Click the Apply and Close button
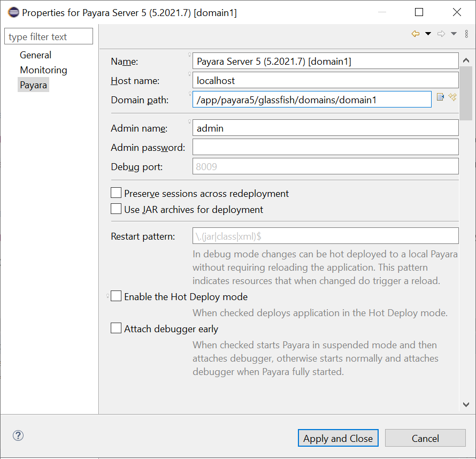476x459 pixels. click(338, 438)
